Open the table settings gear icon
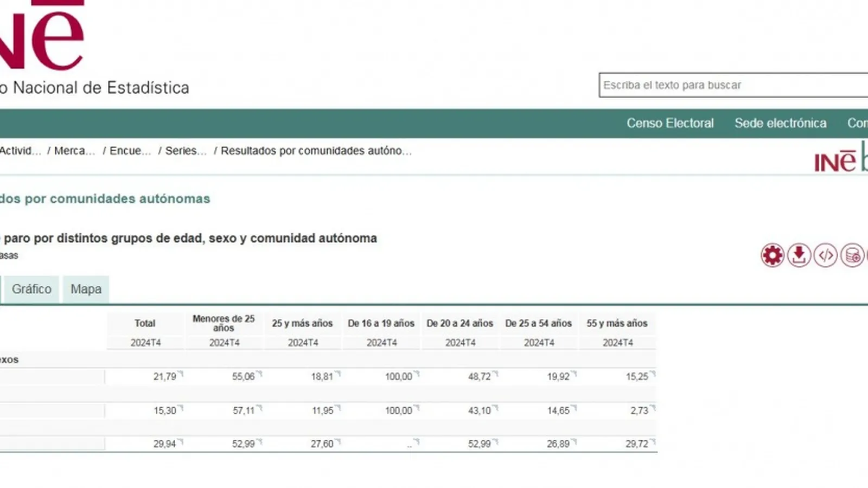The width and height of the screenshot is (868, 488). click(772, 255)
